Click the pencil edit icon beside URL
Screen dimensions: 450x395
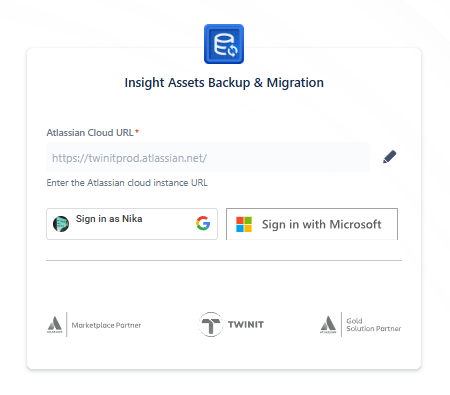point(389,157)
